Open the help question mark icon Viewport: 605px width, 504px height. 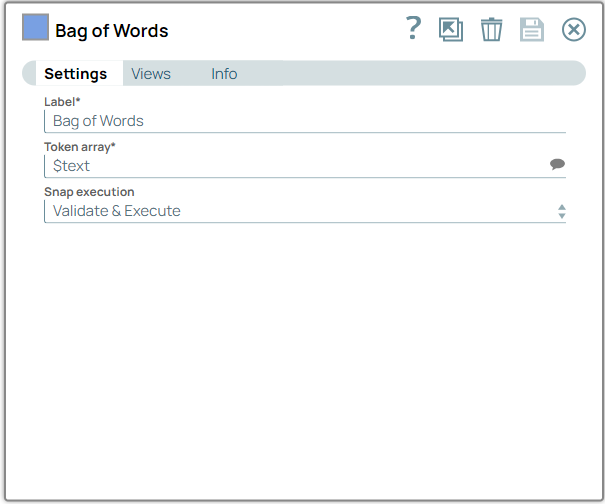[413, 28]
